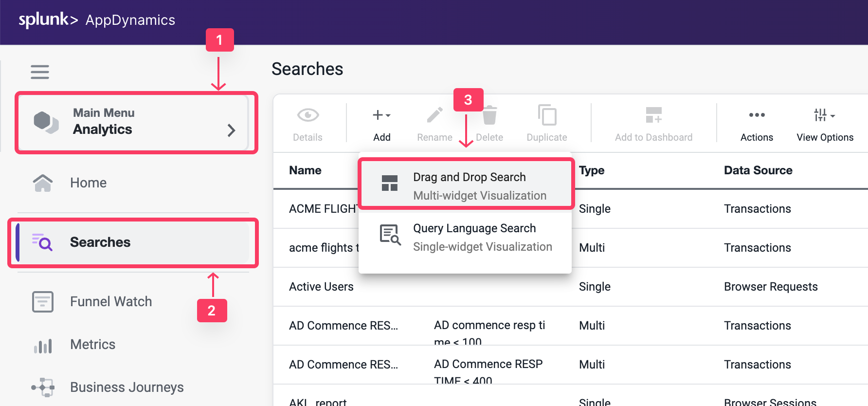Select Drag and Drop Search option
The image size is (868, 406).
point(466,185)
